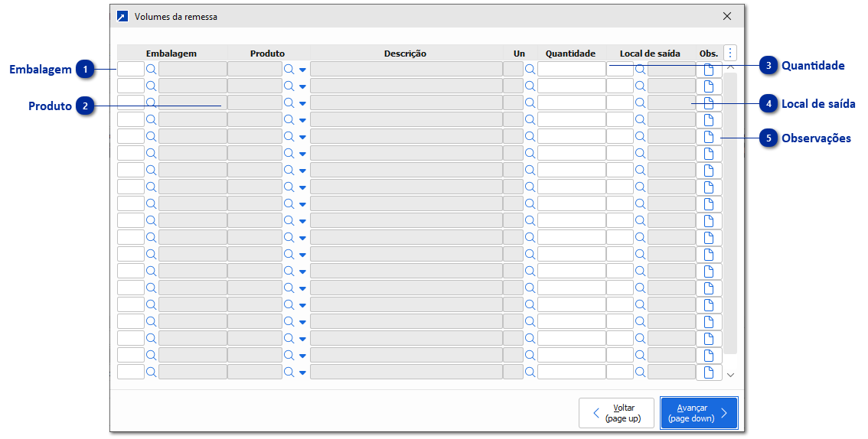Open the three-dot column options menu
The image size is (868, 439).
730,53
